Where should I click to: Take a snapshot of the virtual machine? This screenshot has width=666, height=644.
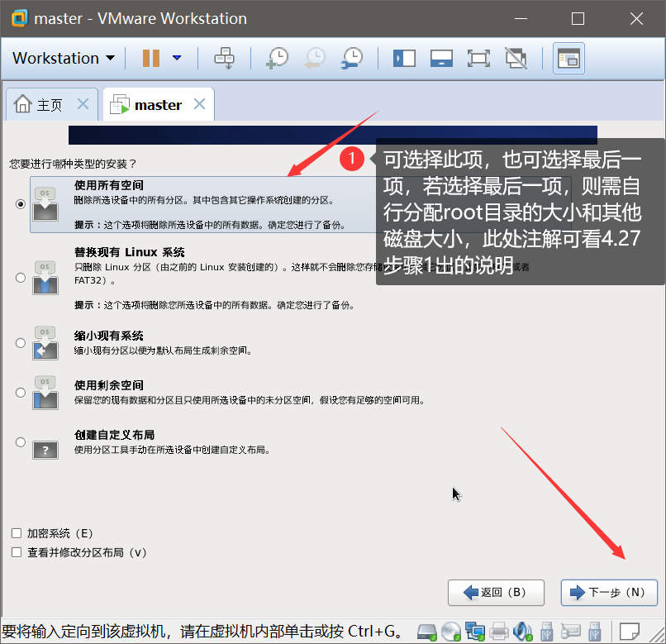(278, 58)
